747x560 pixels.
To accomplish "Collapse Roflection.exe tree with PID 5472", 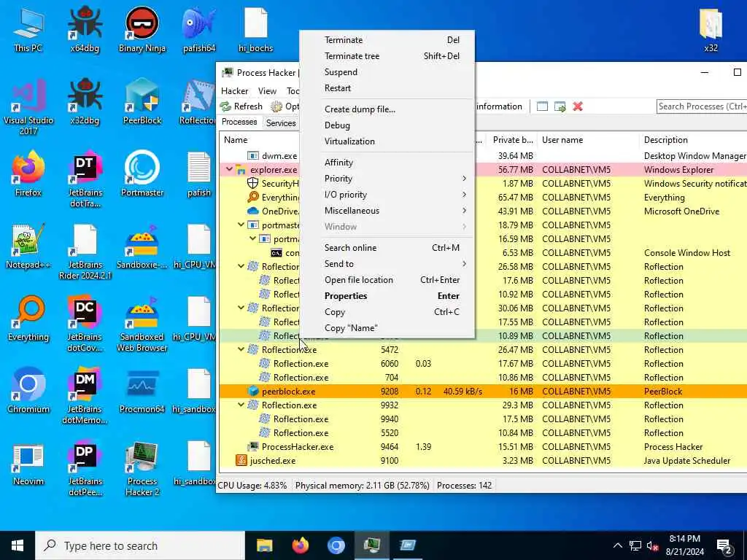I will point(241,349).
